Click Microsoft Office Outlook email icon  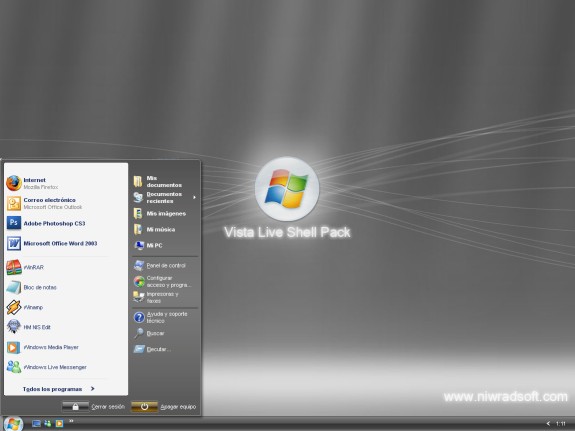tap(14, 203)
